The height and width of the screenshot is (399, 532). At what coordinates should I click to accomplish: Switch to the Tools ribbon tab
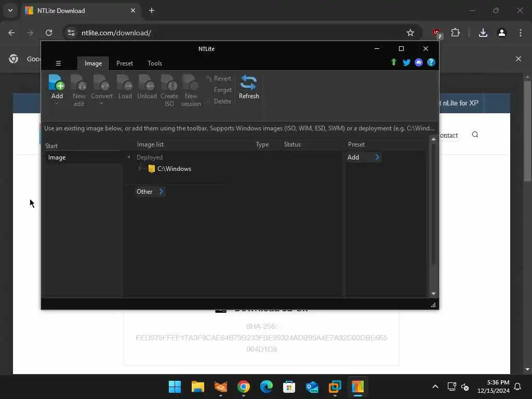tap(155, 63)
